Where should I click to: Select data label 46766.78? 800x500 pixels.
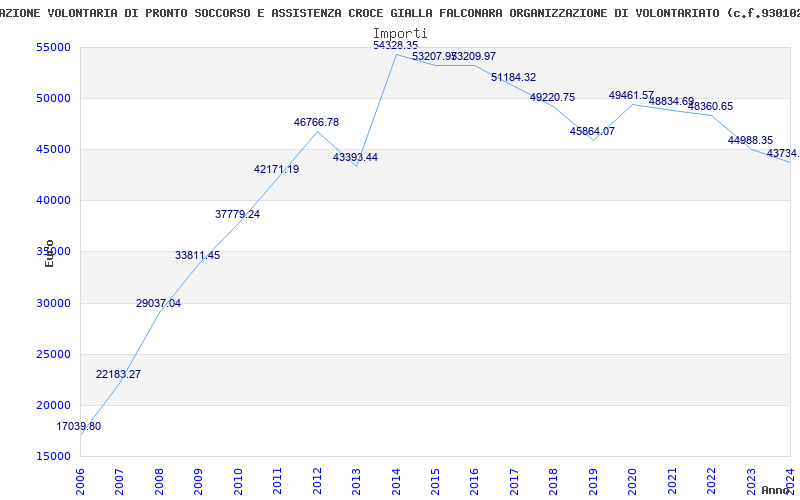point(316,122)
